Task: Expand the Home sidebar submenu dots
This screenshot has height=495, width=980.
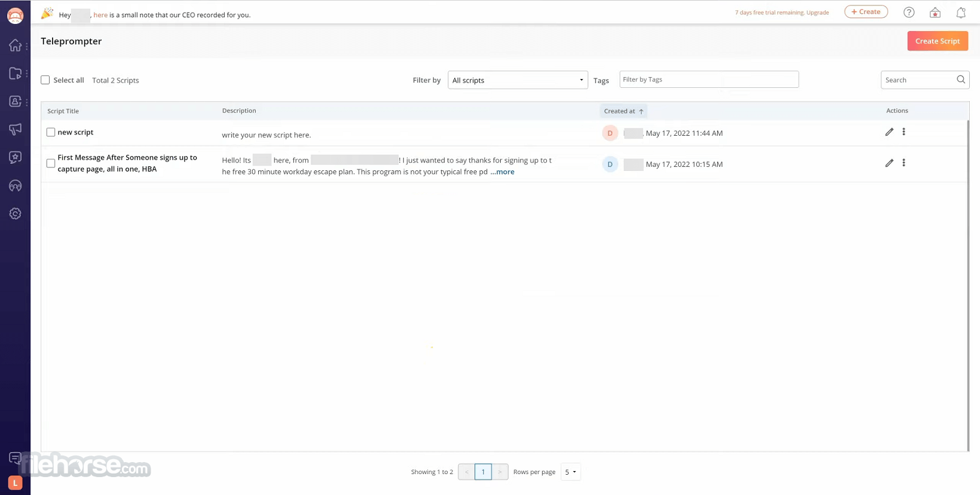Action: (26, 46)
